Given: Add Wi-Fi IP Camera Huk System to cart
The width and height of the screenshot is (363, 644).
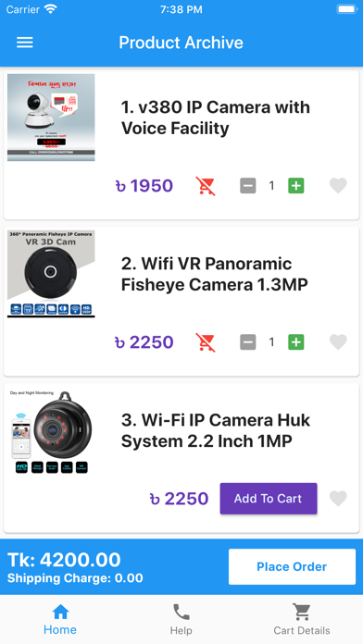Looking at the screenshot, I should point(269,499).
